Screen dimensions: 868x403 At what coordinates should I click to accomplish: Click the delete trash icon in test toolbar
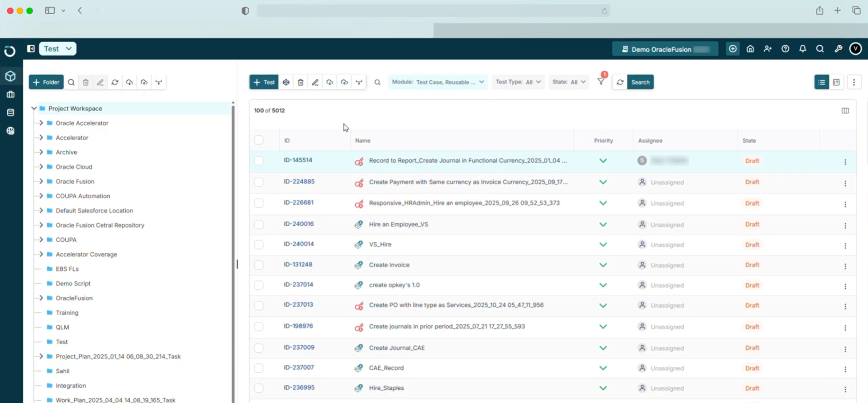pos(301,82)
